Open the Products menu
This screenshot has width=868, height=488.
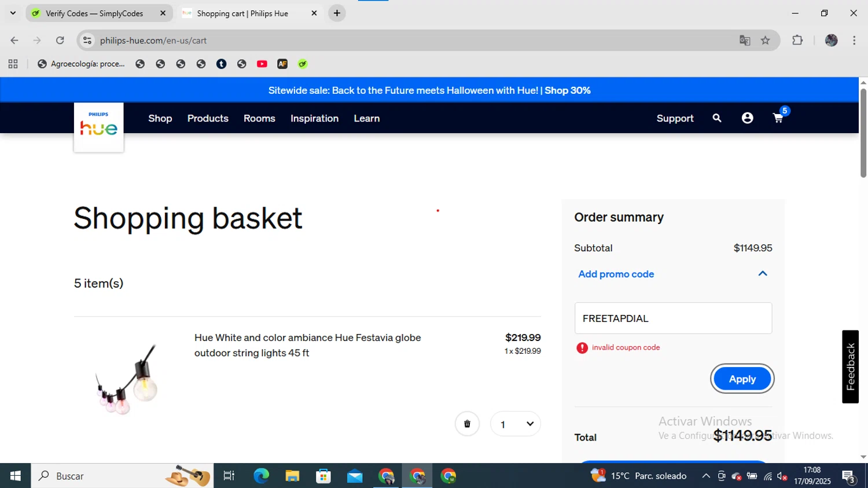(x=208, y=118)
